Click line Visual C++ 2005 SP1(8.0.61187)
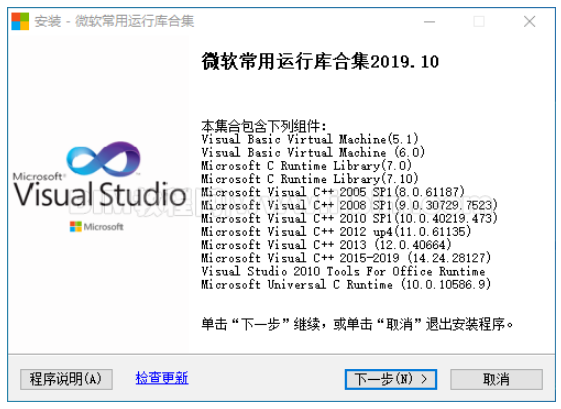Viewport: 561px width, 409px height. 333,192
